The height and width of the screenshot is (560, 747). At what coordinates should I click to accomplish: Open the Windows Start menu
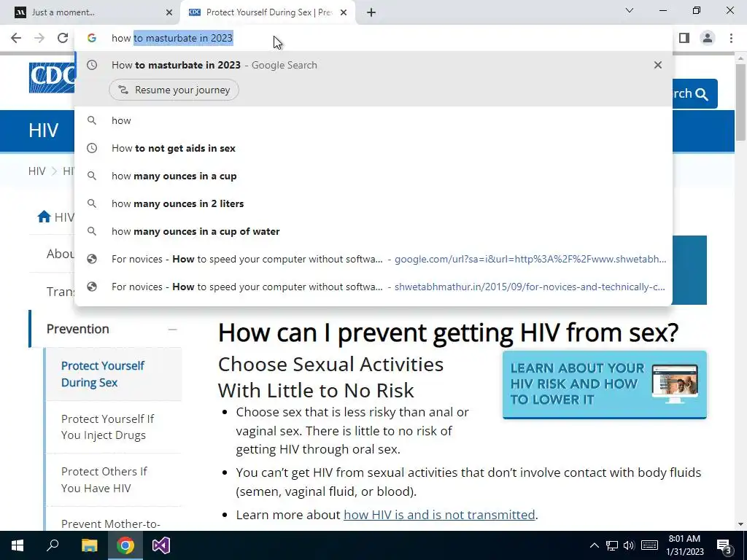18,545
